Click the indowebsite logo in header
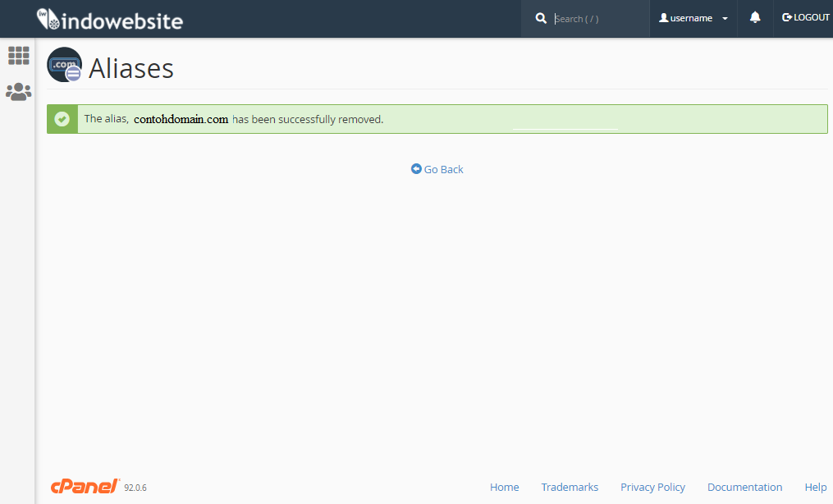Screen dimensions: 833x504 point(110,20)
